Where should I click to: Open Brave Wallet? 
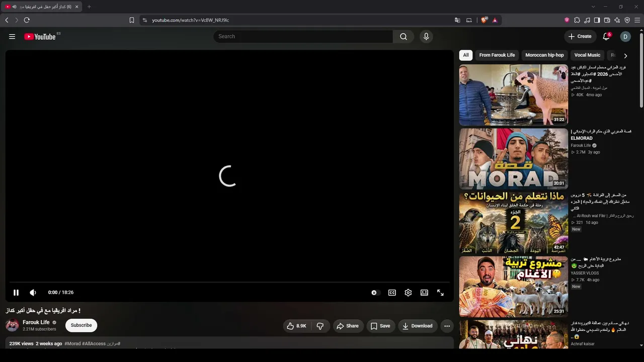tap(607, 20)
